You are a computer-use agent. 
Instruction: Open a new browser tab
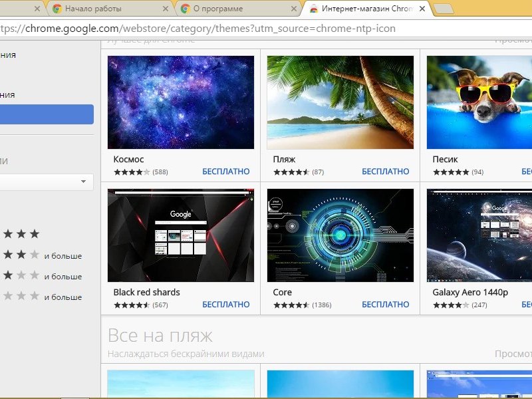(x=444, y=9)
